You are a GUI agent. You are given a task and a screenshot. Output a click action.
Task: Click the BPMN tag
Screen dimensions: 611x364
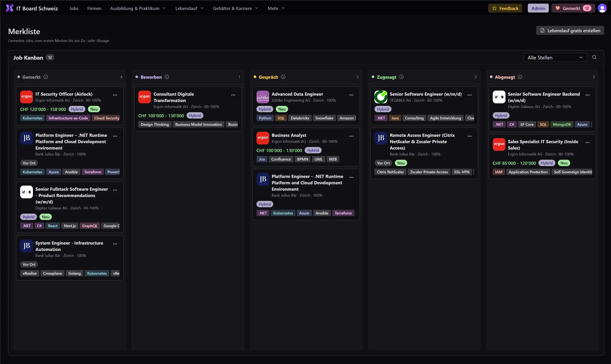pos(303,160)
